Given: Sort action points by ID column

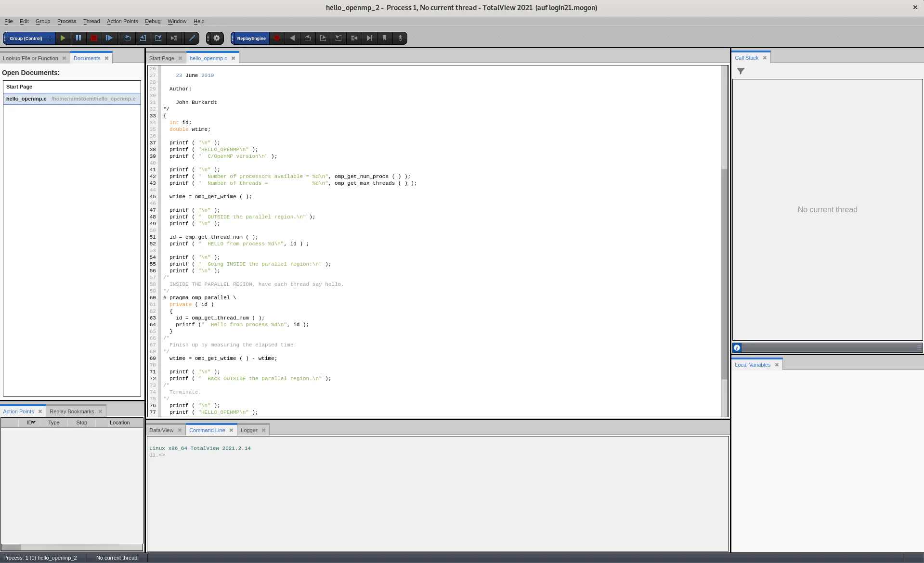Looking at the screenshot, I should tap(31, 422).
